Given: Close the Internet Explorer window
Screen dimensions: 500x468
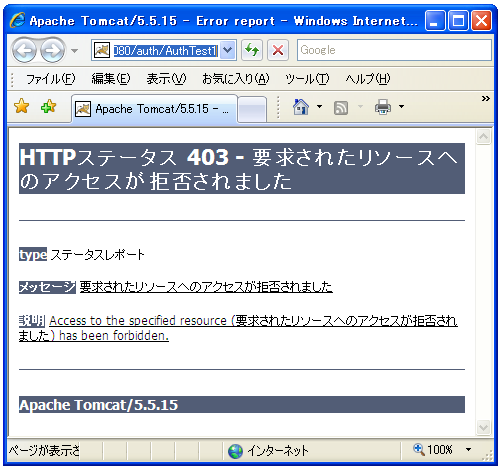Looking at the screenshot, I should (x=482, y=21).
